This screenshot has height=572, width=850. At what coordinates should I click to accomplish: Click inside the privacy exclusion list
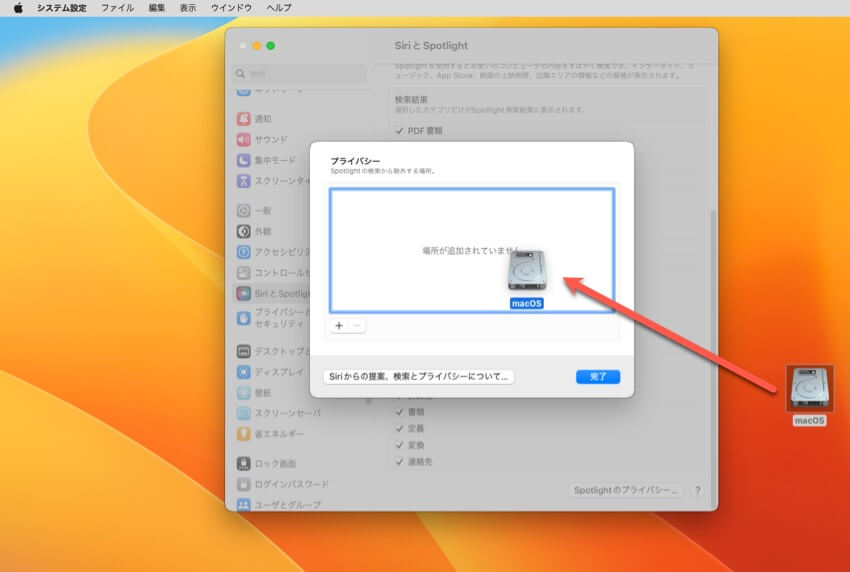coord(472,250)
